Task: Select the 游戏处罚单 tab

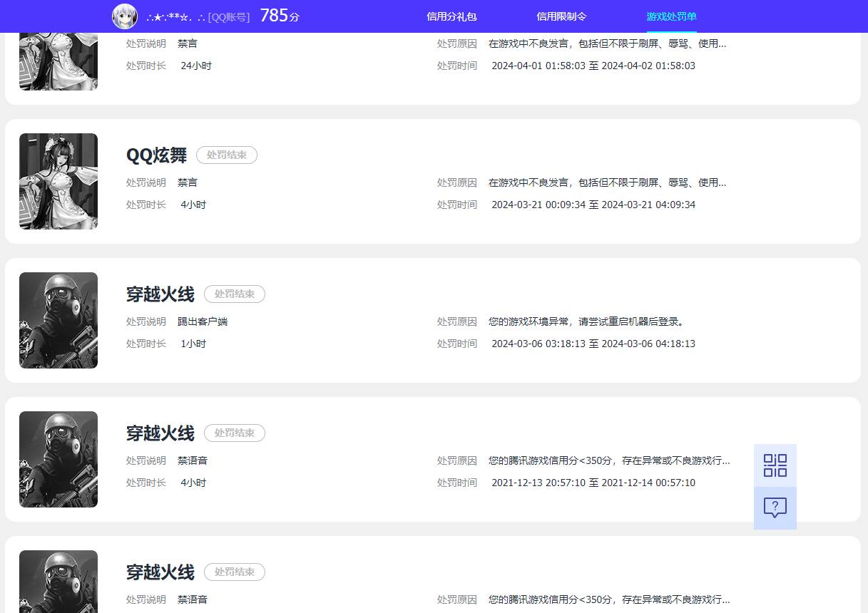Action: [670, 16]
